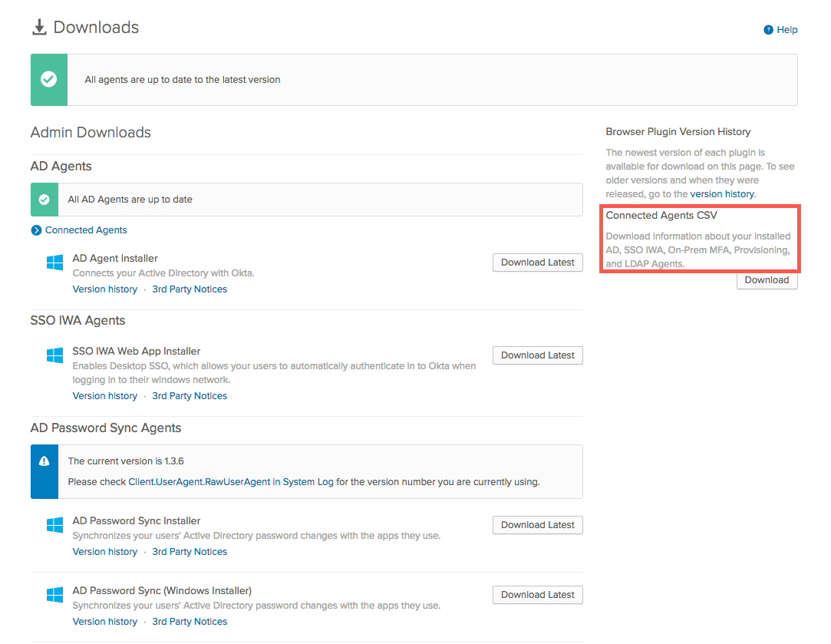Download Latest AD Password Sync Installer
This screenshot has width=831, height=644.
click(537, 525)
